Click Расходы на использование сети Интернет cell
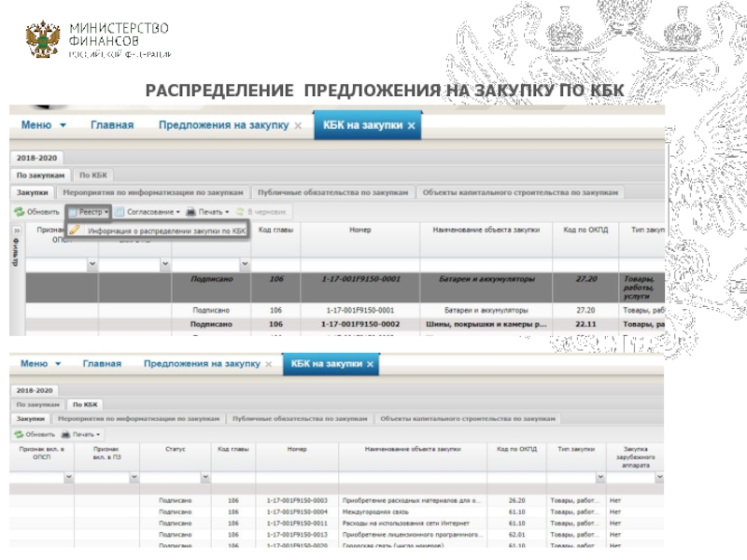747x560 pixels. (406, 524)
